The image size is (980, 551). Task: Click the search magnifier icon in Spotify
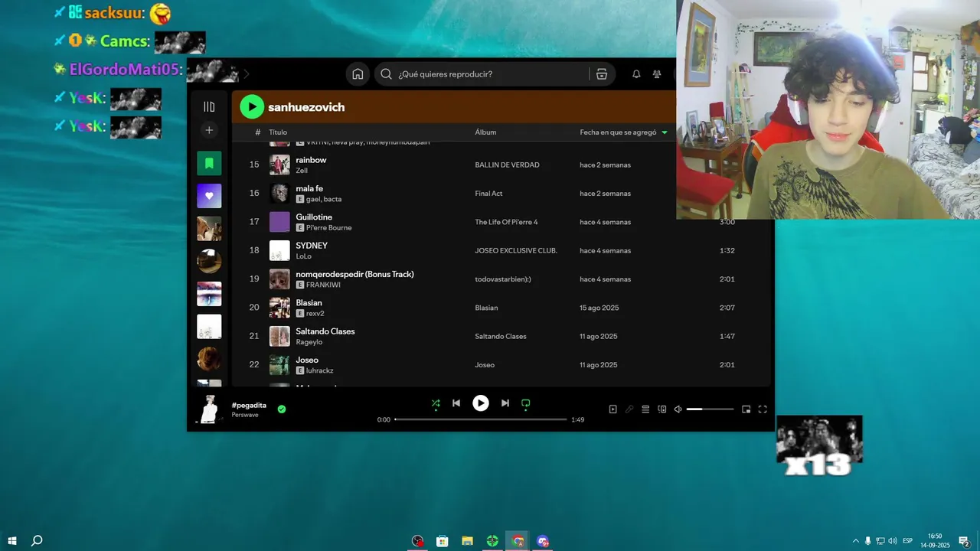click(386, 74)
